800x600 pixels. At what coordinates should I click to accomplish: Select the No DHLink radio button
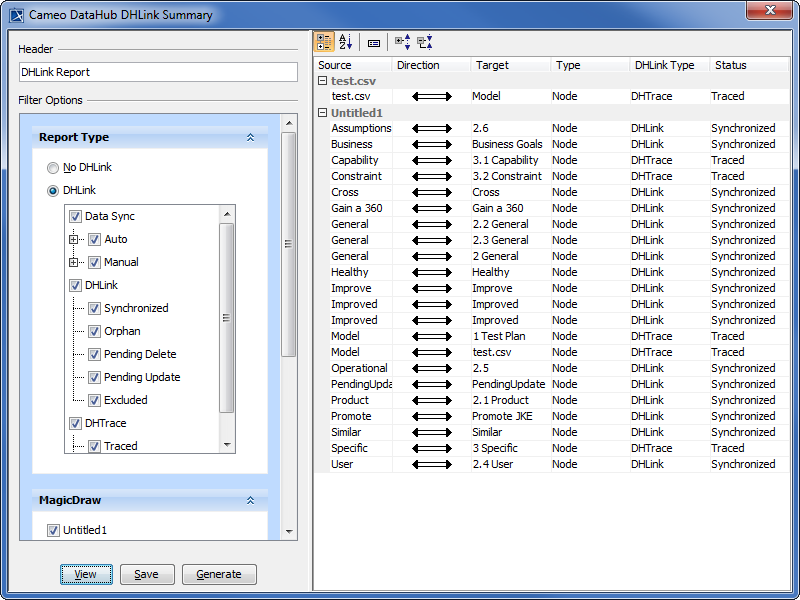[x=53, y=167]
